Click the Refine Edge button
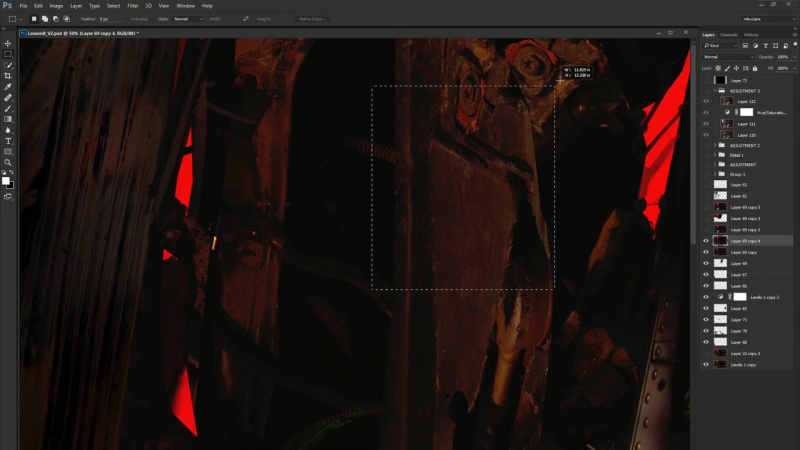The image size is (800, 450). point(310,18)
